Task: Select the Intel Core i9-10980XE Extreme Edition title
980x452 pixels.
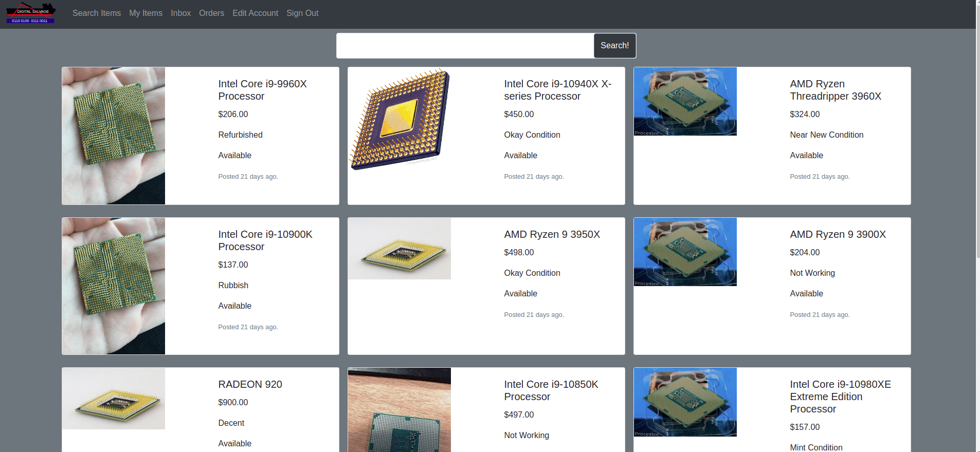Action: pos(841,397)
